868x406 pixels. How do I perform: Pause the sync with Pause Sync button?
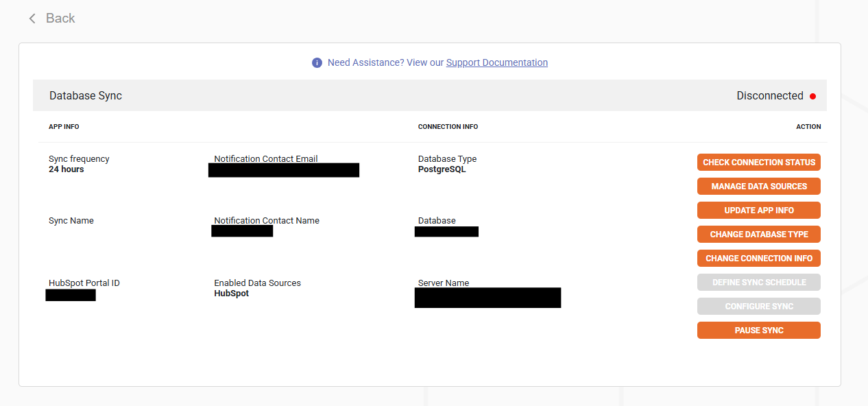pos(759,331)
